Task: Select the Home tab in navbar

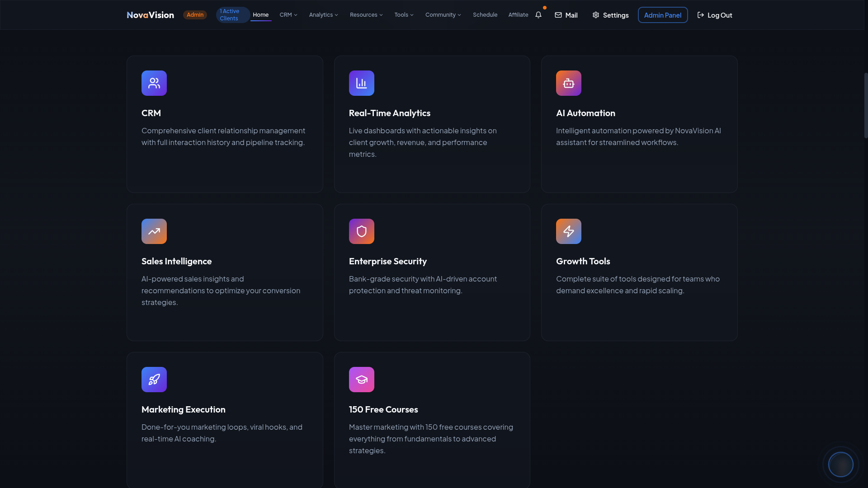Action: pos(261,15)
